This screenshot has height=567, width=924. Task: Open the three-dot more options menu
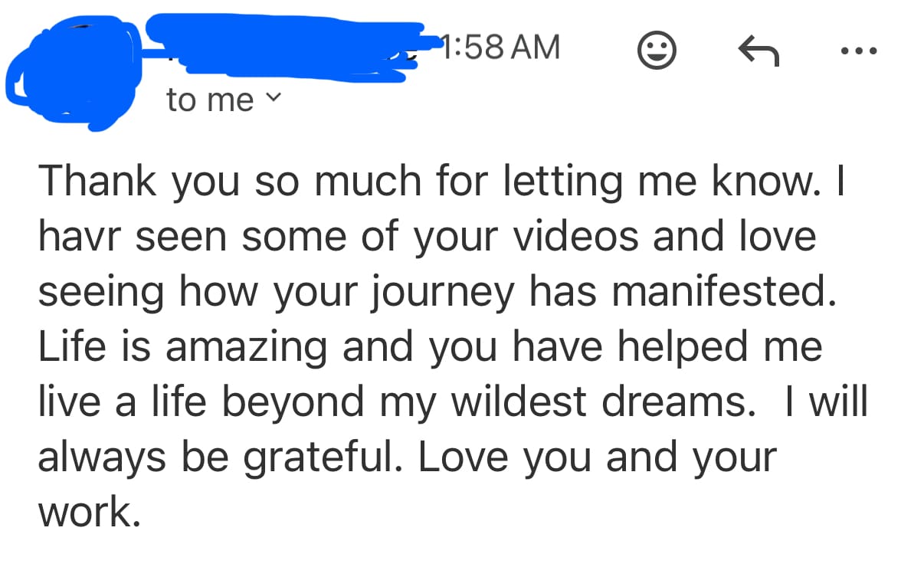(x=858, y=51)
